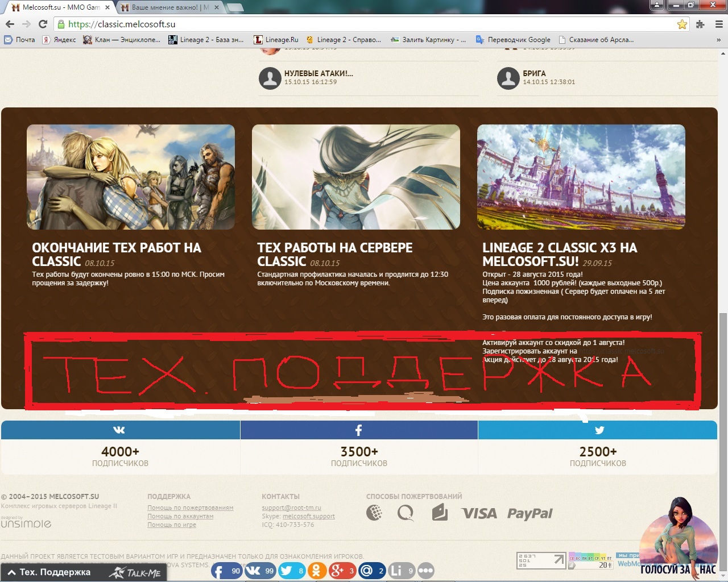728x582 pixels.
Task: Open 'Помощь по аккаунтам' link
Action: point(180,516)
